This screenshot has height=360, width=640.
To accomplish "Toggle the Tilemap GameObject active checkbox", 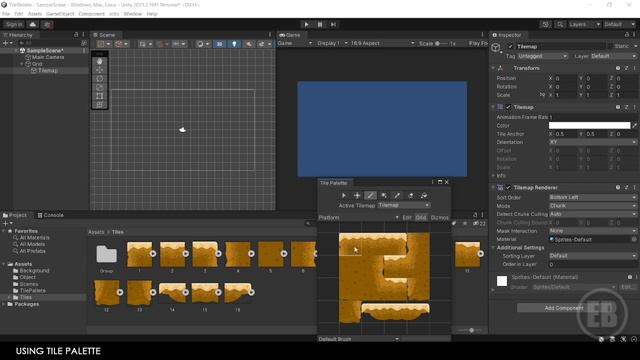I will (510, 47).
